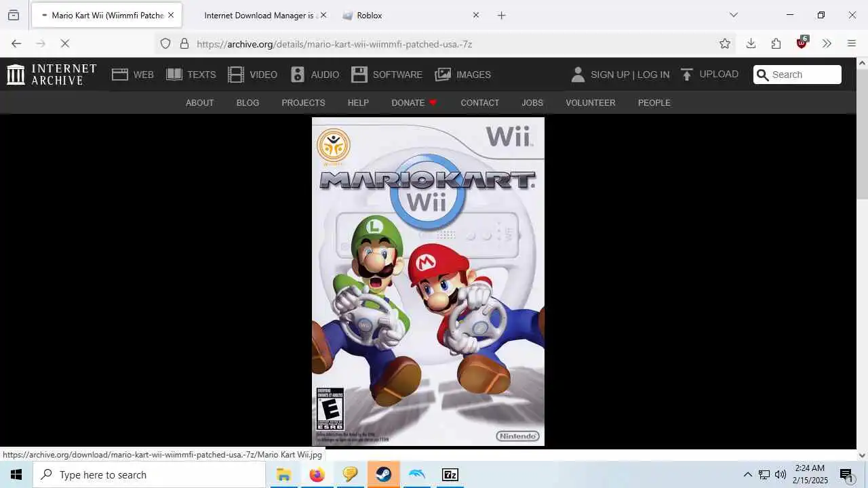Click LOG IN link
Screen dimensions: 868x488
click(x=653, y=75)
